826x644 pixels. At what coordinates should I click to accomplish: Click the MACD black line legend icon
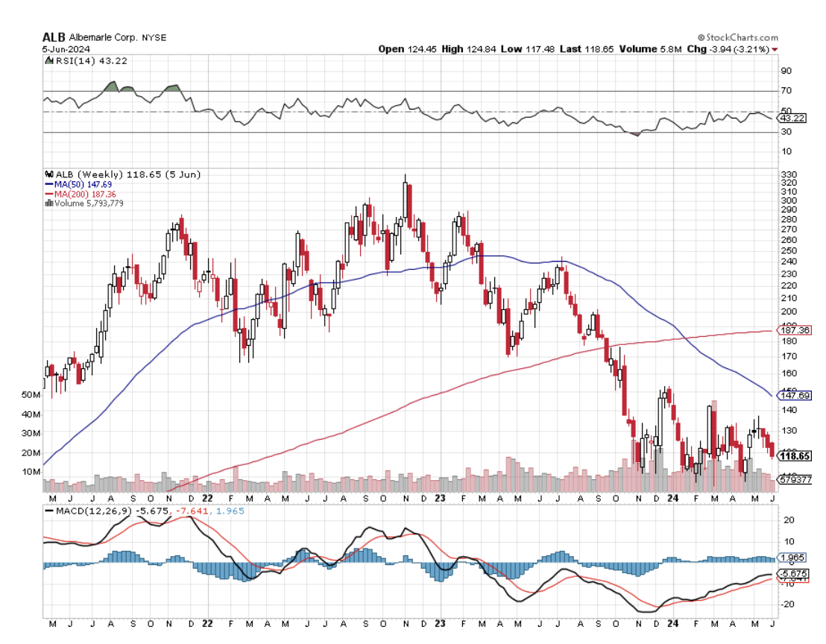pos(49,511)
